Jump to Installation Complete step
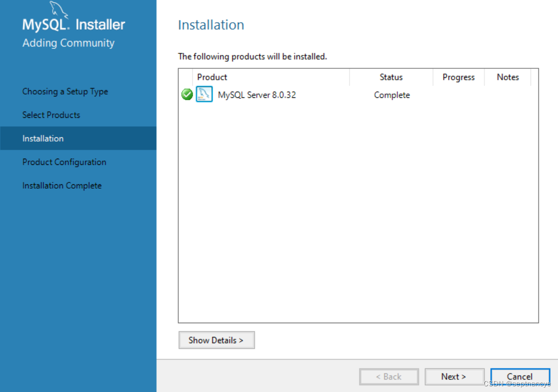This screenshot has height=392, width=558. pyautogui.click(x=62, y=185)
